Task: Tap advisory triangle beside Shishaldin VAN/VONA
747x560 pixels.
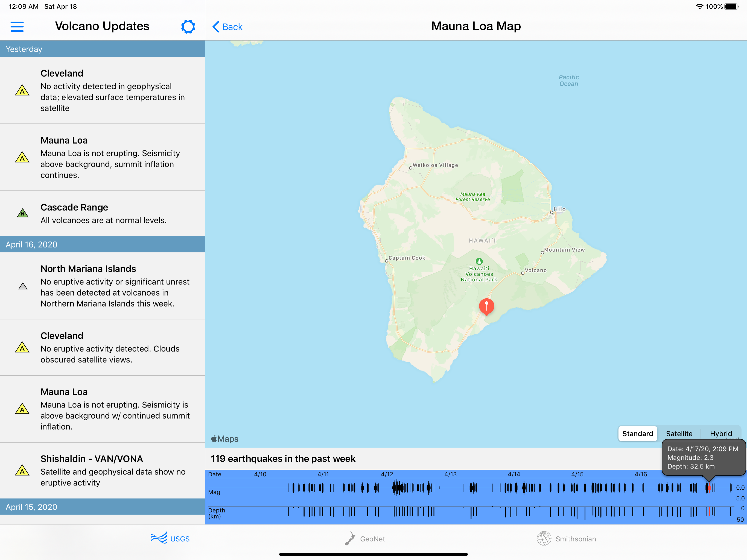Action: [22, 470]
